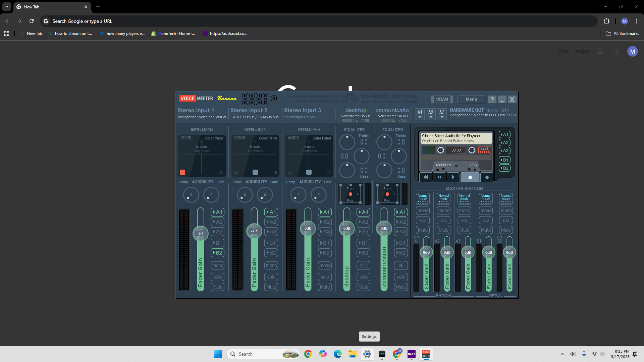
Task: Change Normal mode on the A1 master bus
Action: tap(423, 198)
